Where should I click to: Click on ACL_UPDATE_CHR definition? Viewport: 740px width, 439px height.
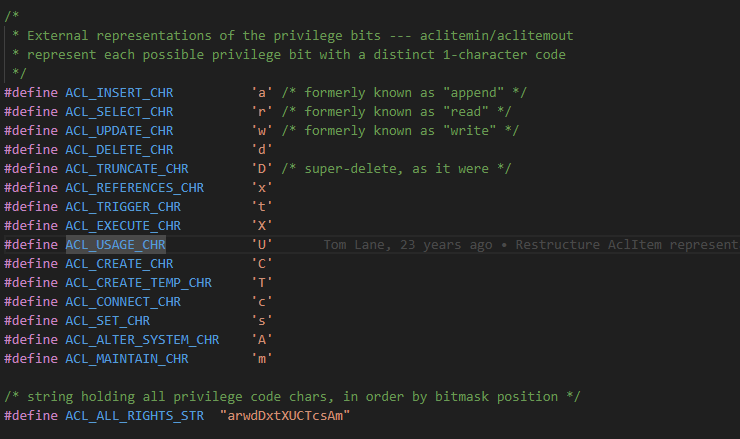[119, 130]
